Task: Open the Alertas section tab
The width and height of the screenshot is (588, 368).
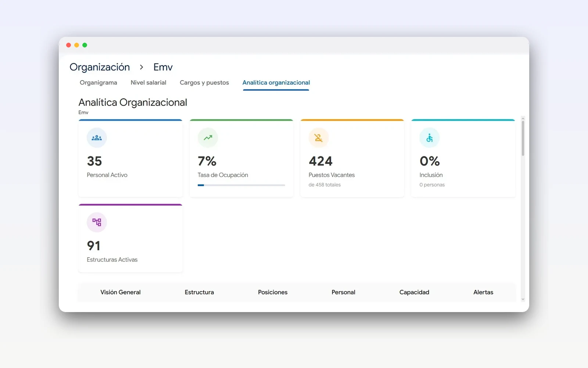Action: tap(483, 292)
